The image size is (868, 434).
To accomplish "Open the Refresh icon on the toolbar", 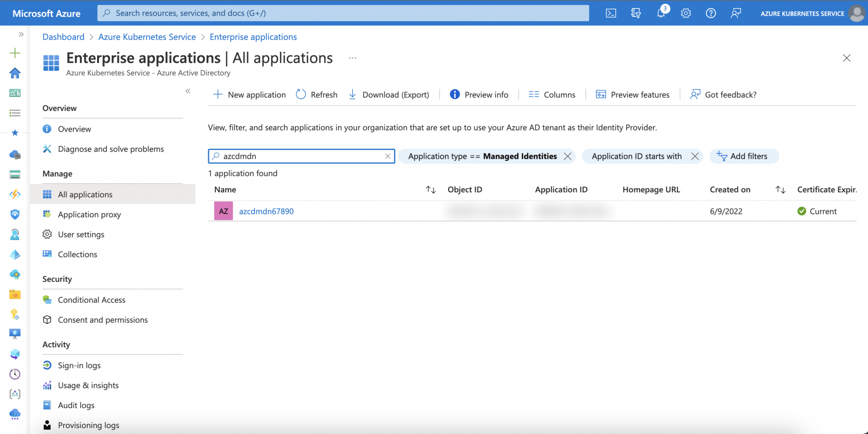I will [301, 94].
